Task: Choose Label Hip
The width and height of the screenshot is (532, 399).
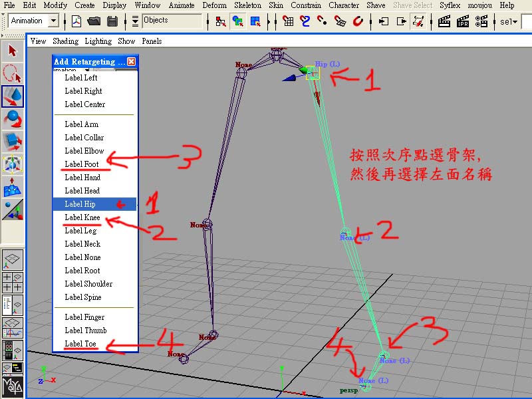Action: tap(95, 204)
